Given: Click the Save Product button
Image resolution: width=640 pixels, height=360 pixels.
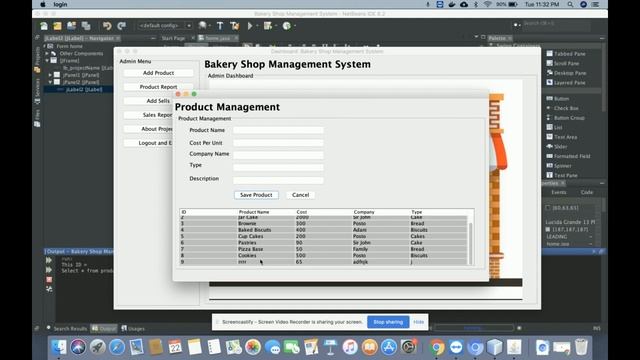Looking at the screenshot, I should (x=256, y=195).
